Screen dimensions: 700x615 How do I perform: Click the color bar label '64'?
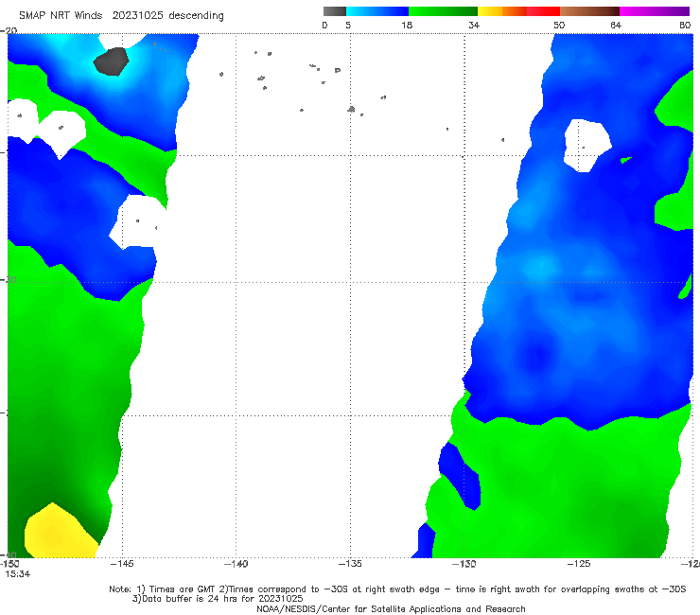pos(616,26)
